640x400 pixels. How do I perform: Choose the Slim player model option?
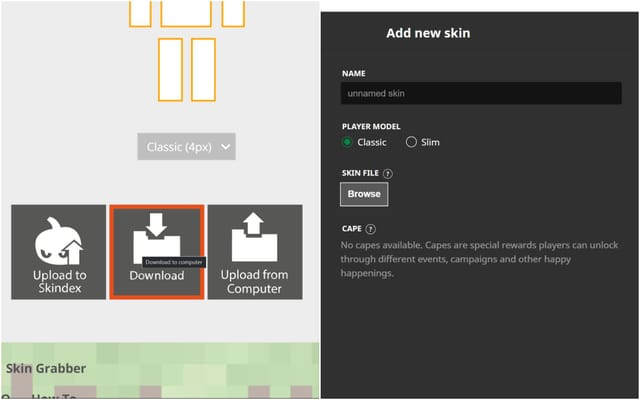coord(411,142)
